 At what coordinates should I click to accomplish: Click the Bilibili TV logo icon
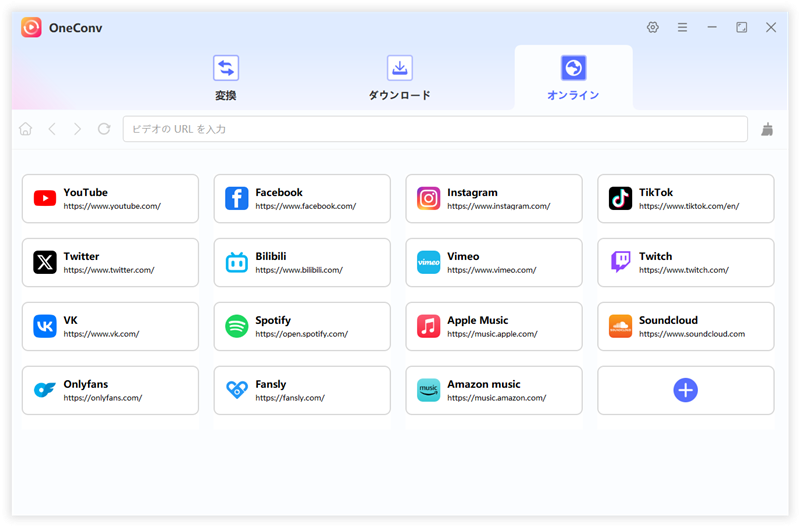[237, 262]
